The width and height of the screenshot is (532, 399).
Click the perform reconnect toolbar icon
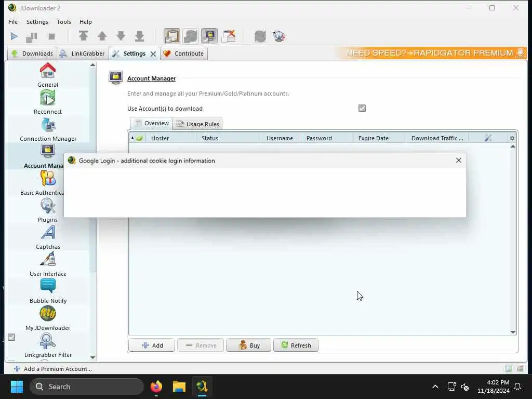point(260,36)
